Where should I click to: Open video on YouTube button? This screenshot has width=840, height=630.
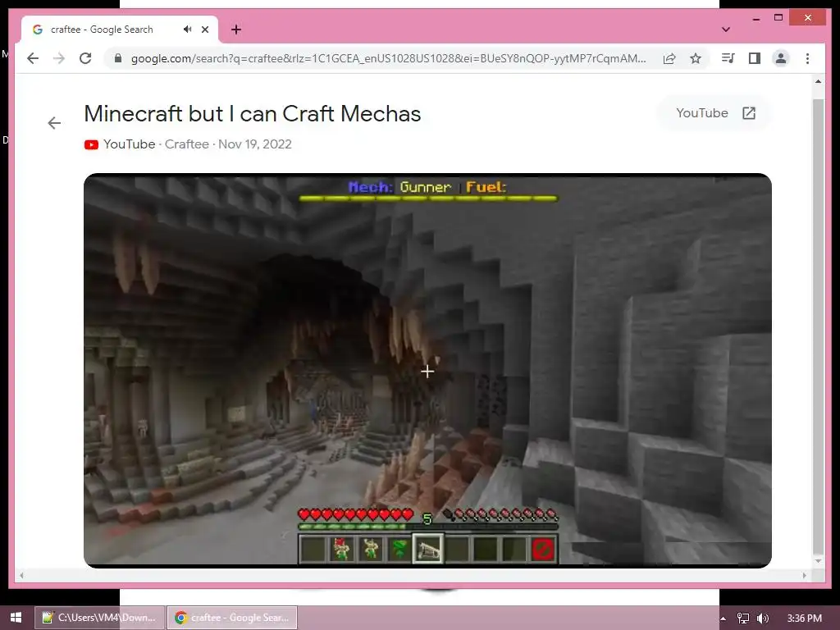(x=714, y=113)
